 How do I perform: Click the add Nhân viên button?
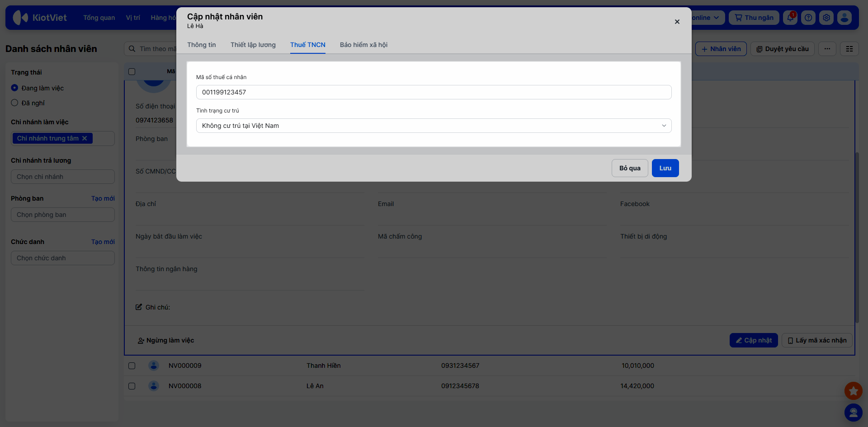[721, 49]
